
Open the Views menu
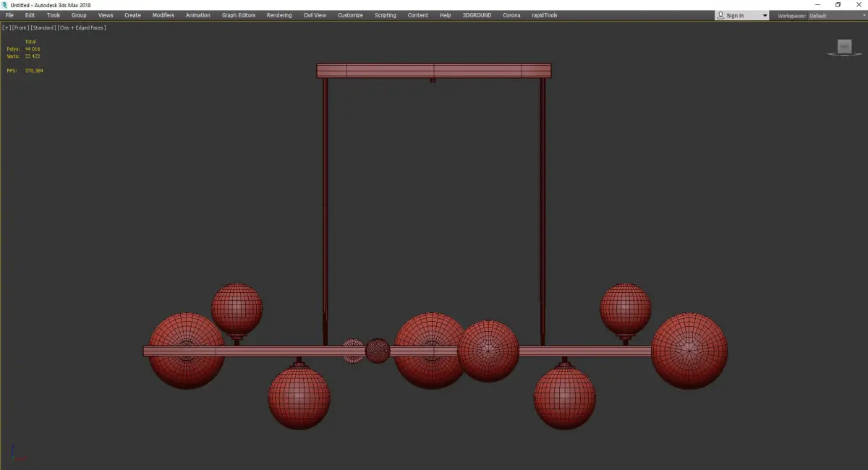point(106,15)
